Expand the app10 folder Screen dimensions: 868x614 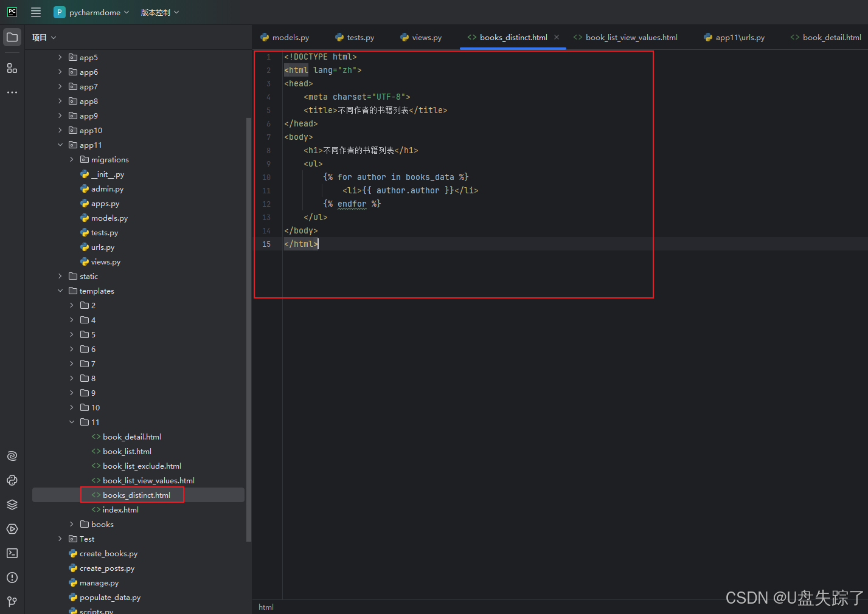point(60,130)
